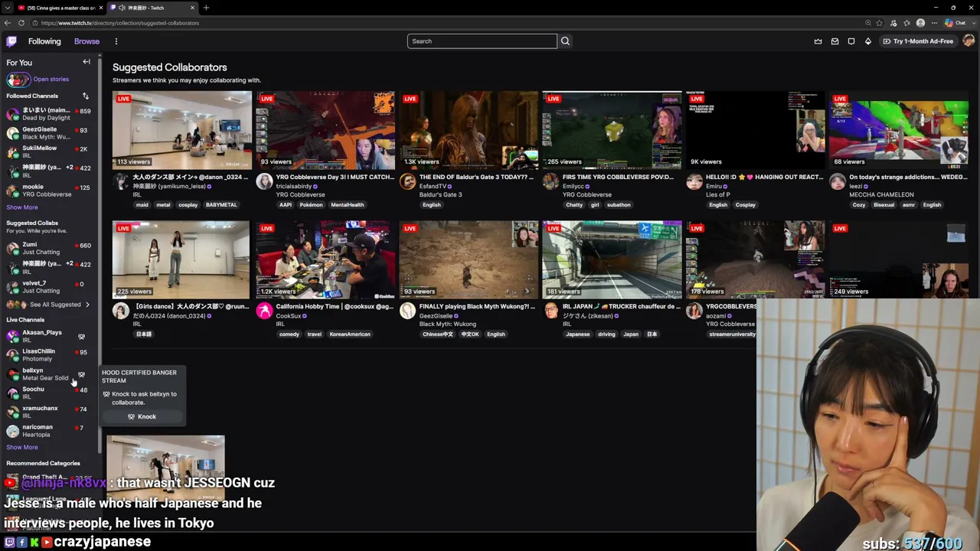The height and width of the screenshot is (551, 980).
Task: Open California Hobby Time stream thumbnail
Action: click(325, 259)
